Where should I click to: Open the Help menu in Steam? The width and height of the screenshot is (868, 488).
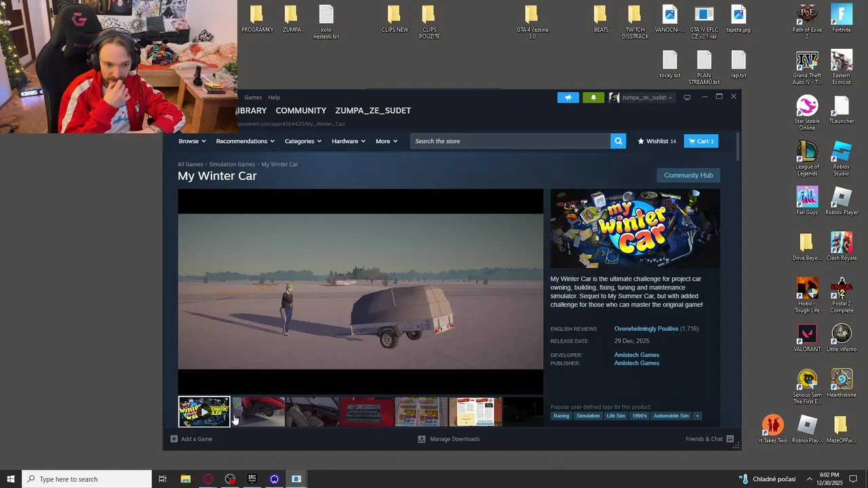point(274,98)
